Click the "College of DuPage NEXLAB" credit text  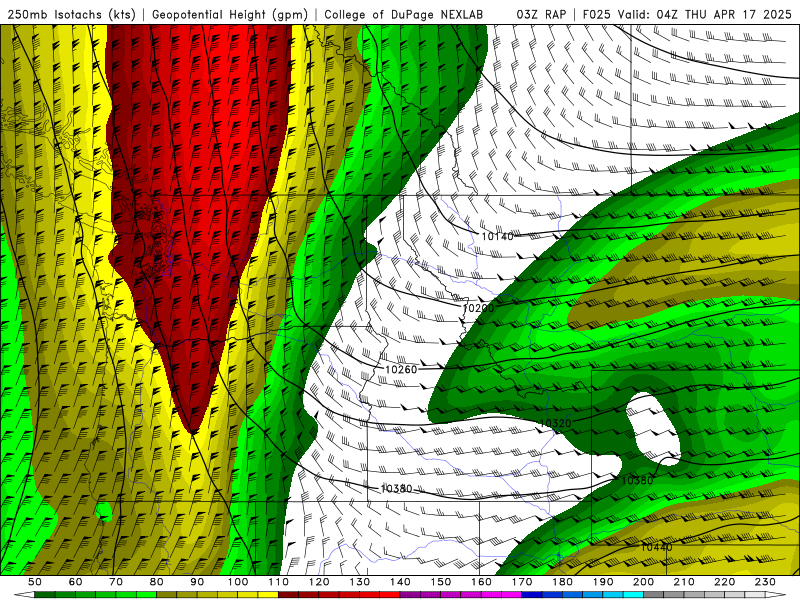(x=404, y=14)
